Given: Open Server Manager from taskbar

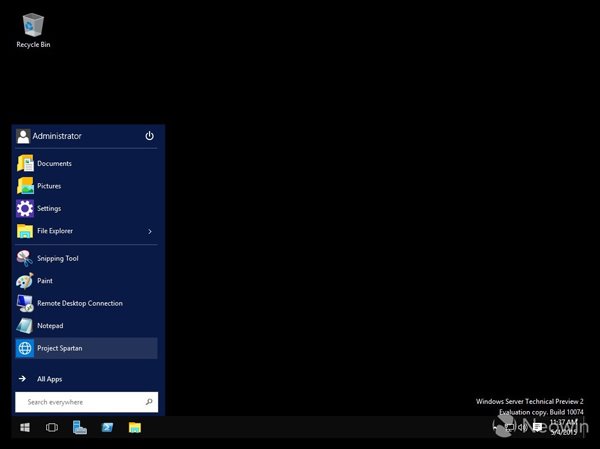Looking at the screenshot, I should 80,428.
